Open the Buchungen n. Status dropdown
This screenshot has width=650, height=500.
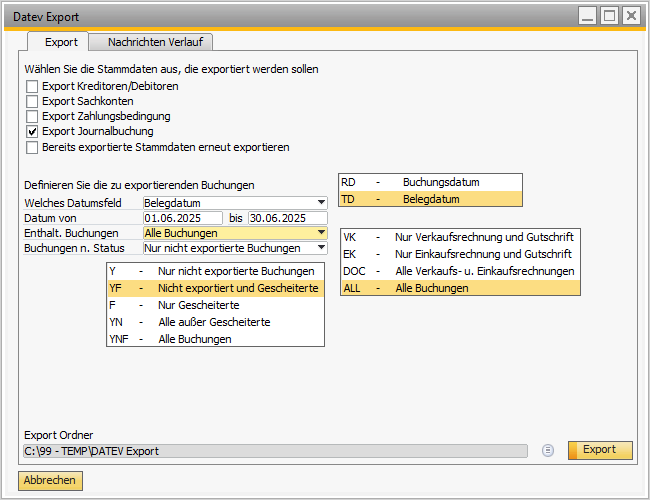(321, 248)
